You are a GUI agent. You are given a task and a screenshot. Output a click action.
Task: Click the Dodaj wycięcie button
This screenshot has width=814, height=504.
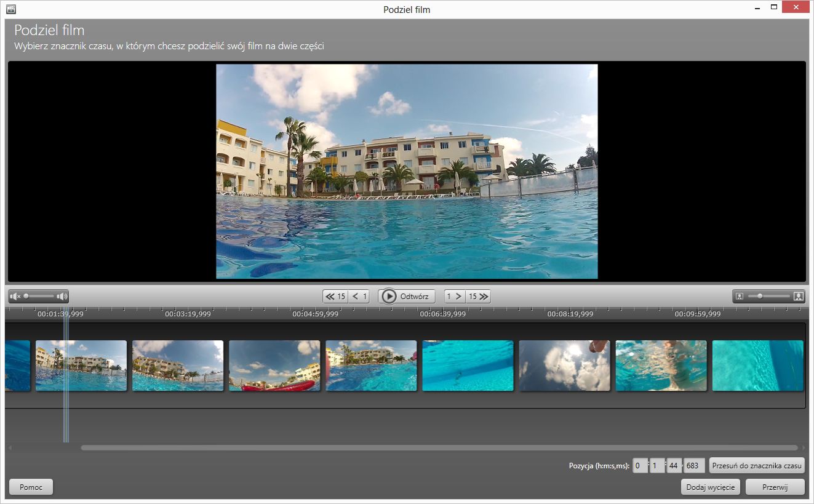pyautogui.click(x=711, y=487)
